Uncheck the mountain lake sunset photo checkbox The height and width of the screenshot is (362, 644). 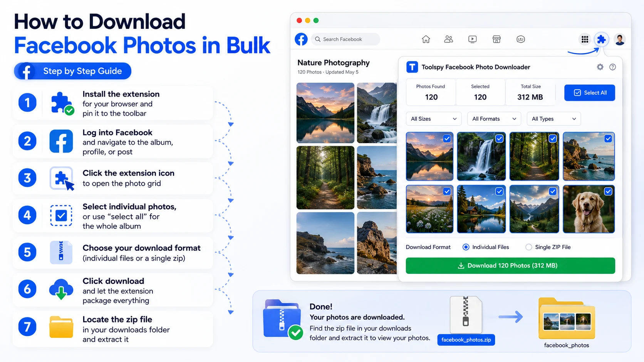point(447,138)
